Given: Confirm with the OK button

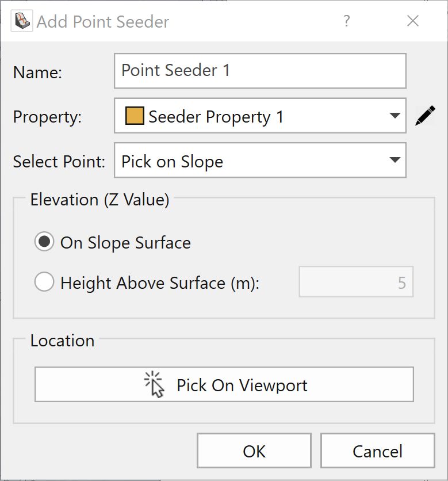Looking at the screenshot, I should click(x=254, y=451).
